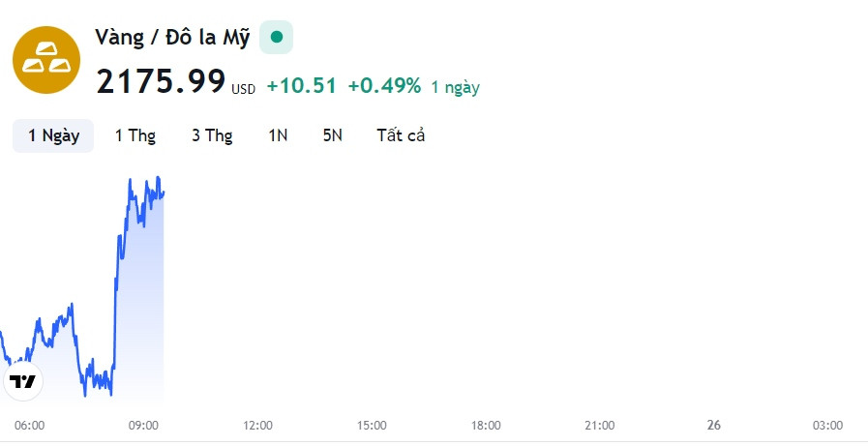Image resolution: width=868 pixels, height=446 pixels.
Task: Click the 12:00 time axis marker
Action: coord(257,426)
